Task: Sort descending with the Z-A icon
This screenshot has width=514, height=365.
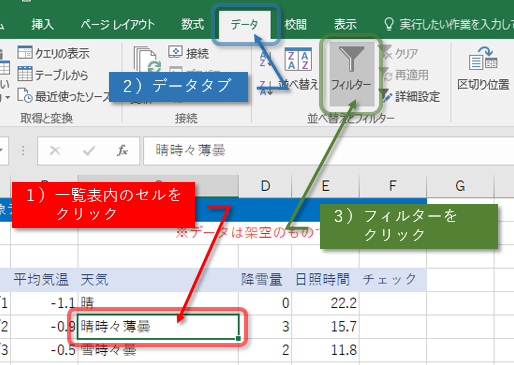Action: point(266,88)
